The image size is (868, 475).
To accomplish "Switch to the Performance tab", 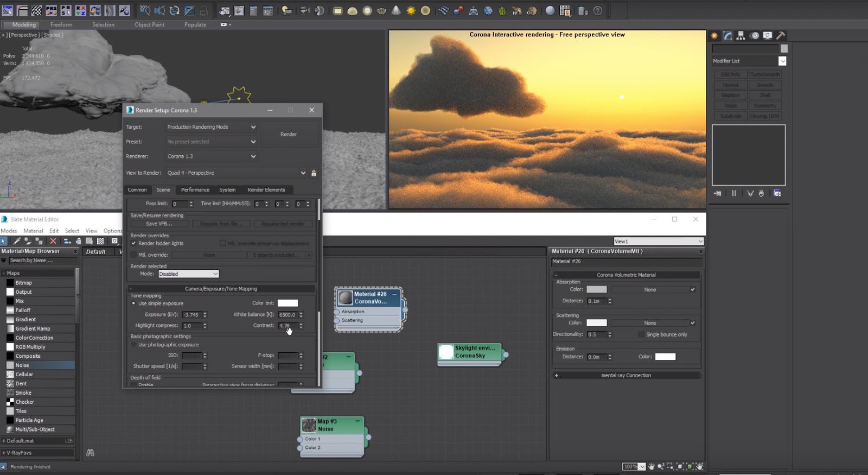I will coord(195,190).
